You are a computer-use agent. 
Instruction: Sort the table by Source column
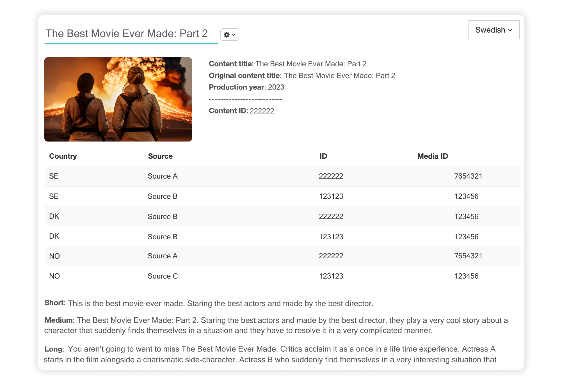160,156
